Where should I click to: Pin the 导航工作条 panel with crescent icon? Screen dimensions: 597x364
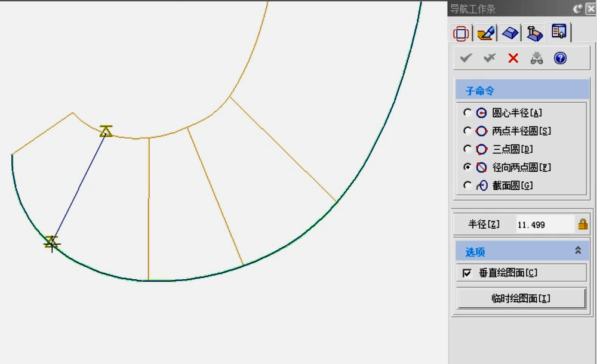pyautogui.click(x=578, y=9)
